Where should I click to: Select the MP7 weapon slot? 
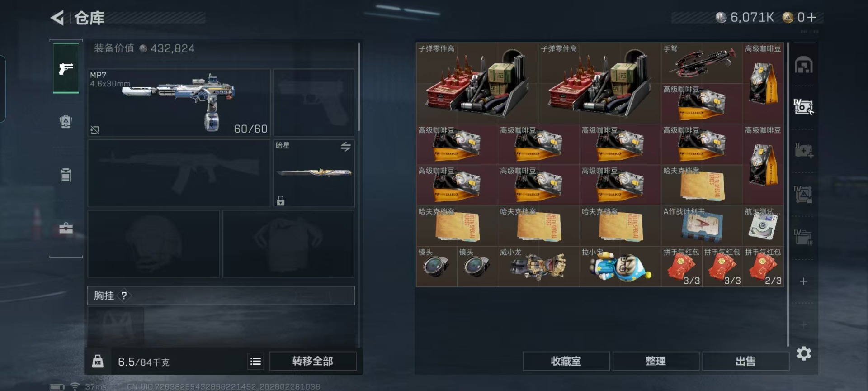click(x=179, y=103)
